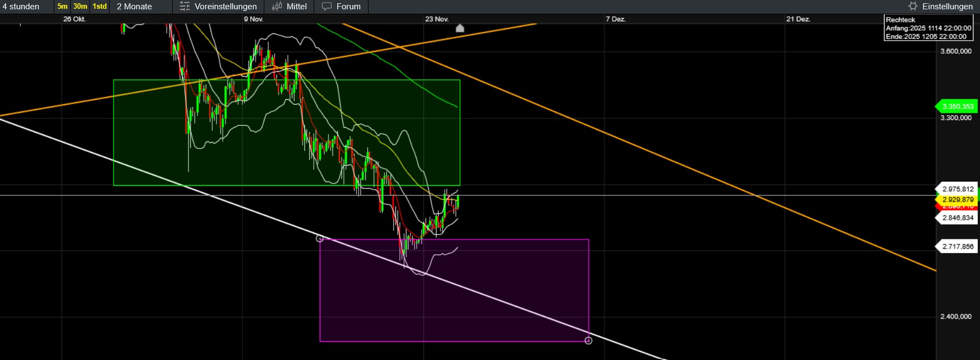980x360 pixels.
Task: Click the yellow 2.929,879 price label
Action: 958,200
